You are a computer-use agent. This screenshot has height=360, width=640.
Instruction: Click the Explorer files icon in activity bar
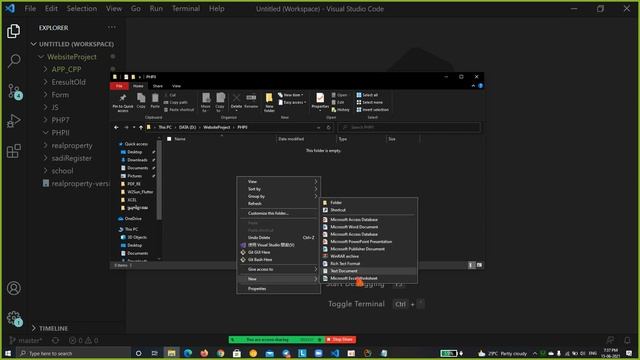click(x=14, y=31)
